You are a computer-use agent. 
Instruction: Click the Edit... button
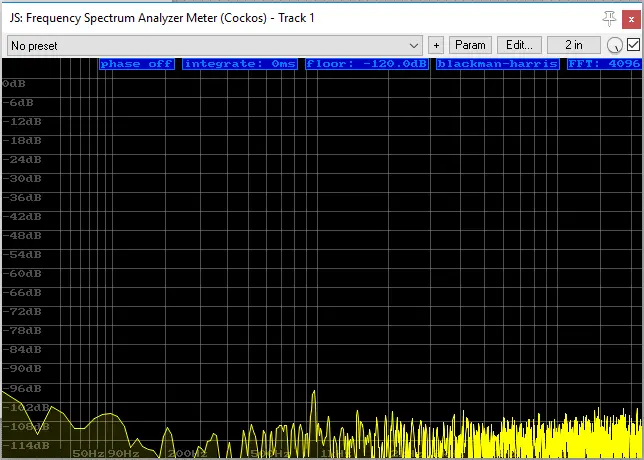pyautogui.click(x=519, y=45)
